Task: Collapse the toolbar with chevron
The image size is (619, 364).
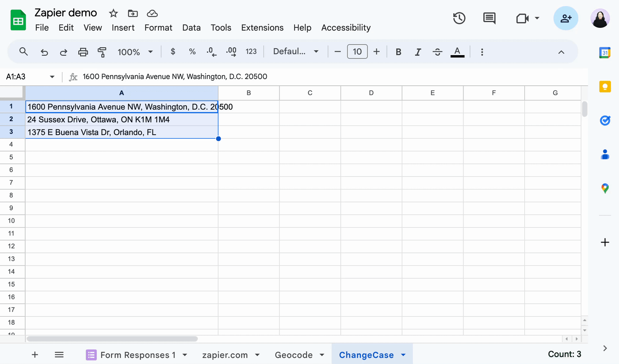Action: (561, 52)
